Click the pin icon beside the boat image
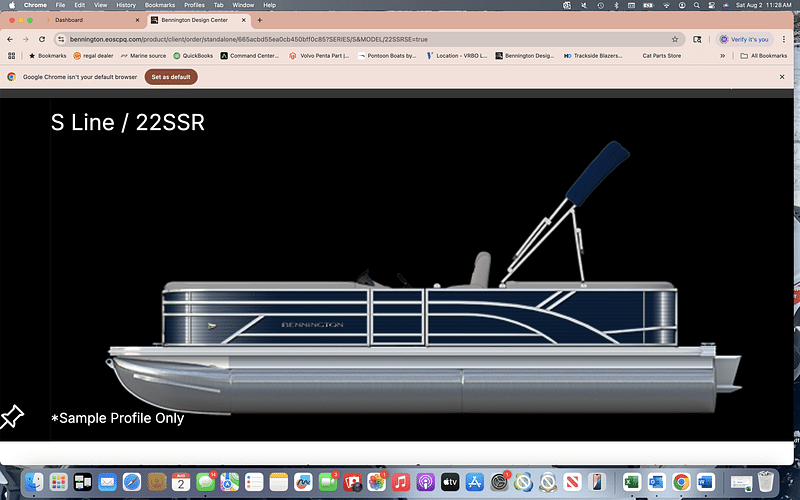Image resolution: width=800 pixels, height=500 pixels. pyautogui.click(x=12, y=416)
